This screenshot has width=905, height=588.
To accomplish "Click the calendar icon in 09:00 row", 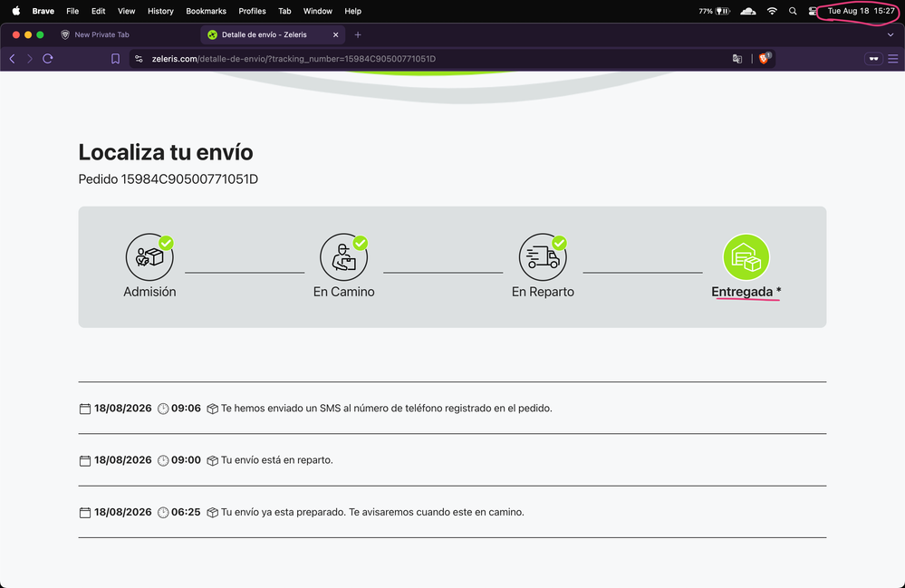I will coord(85,460).
